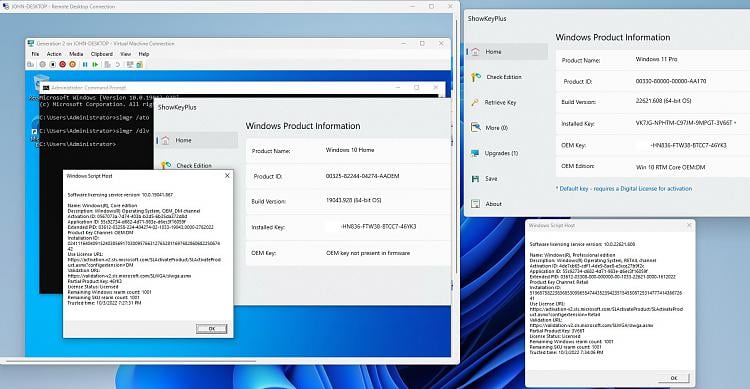
Task: Open File menu in Virtual Machine Connection
Action: tap(35, 54)
